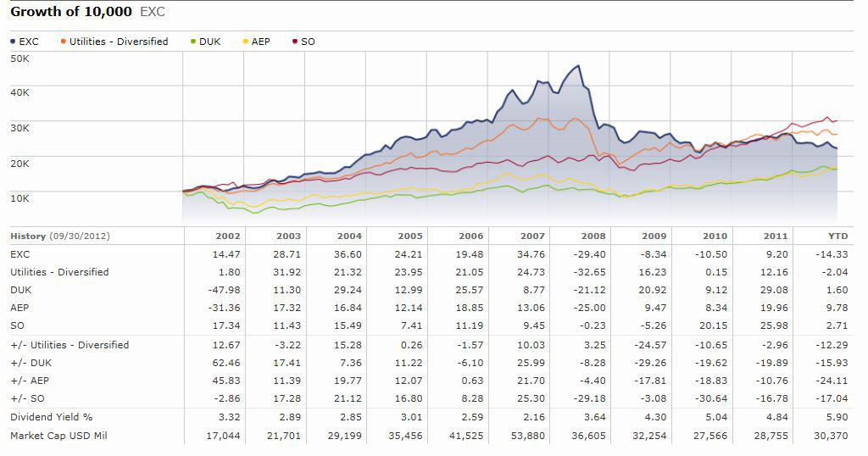
Task: Click the SO row label in table
Action: pyautogui.click(x=17, y=325)
